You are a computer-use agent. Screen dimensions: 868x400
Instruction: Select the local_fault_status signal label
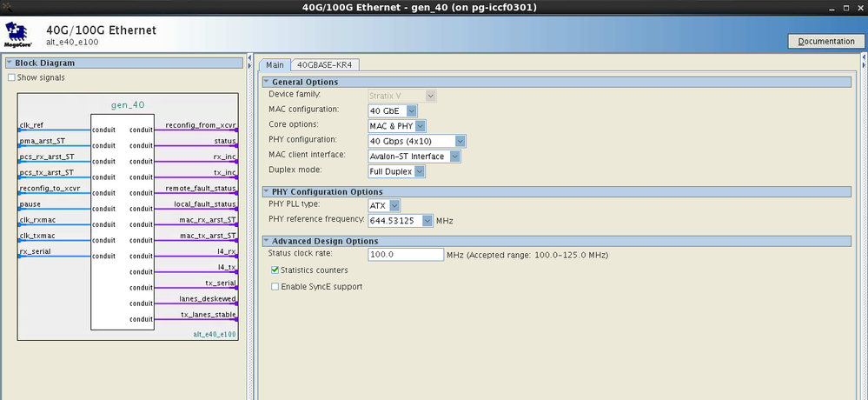[205, 203]
